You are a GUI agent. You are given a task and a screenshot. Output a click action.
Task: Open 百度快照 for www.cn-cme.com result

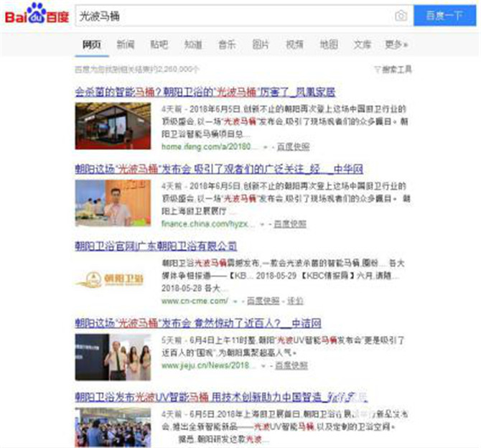click(263, 301)
